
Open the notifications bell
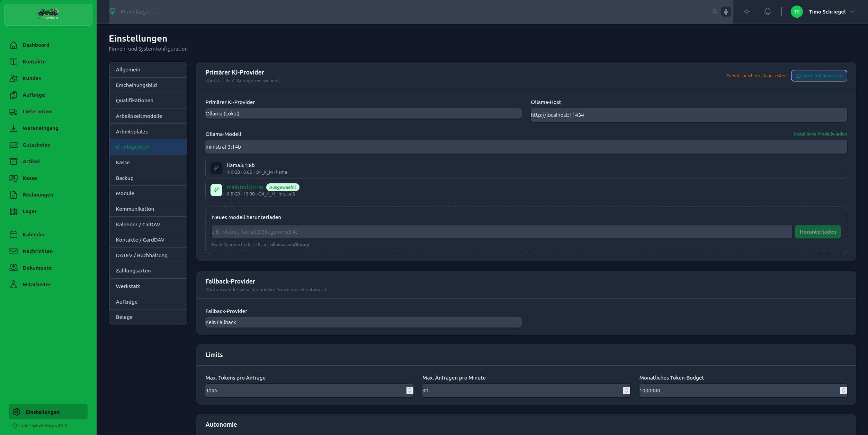[767, 12]
